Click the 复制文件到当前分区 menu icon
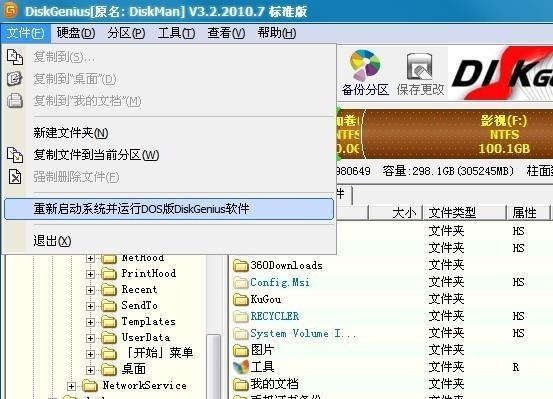Screen dimensions: 553x399 point(15,155)
